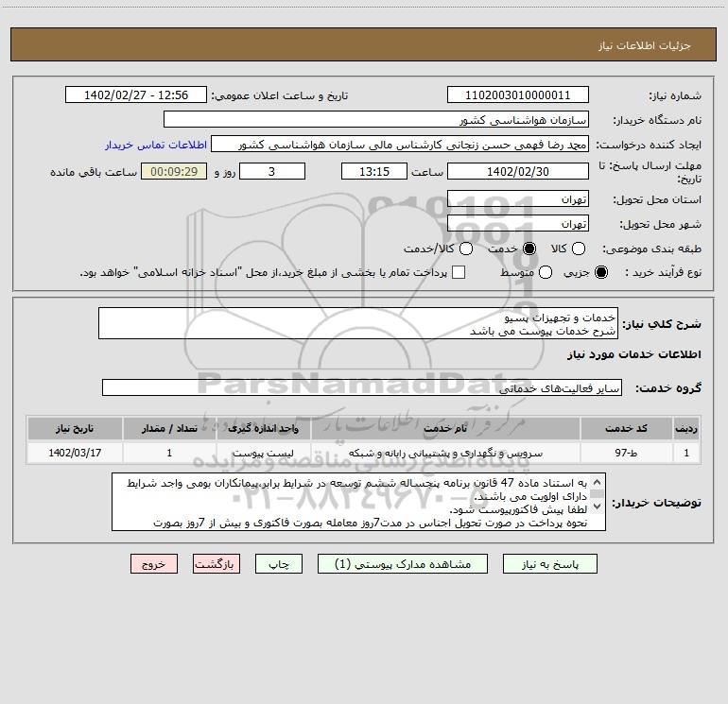Click the تعداد / مقدار column header

tap(169, 428)
